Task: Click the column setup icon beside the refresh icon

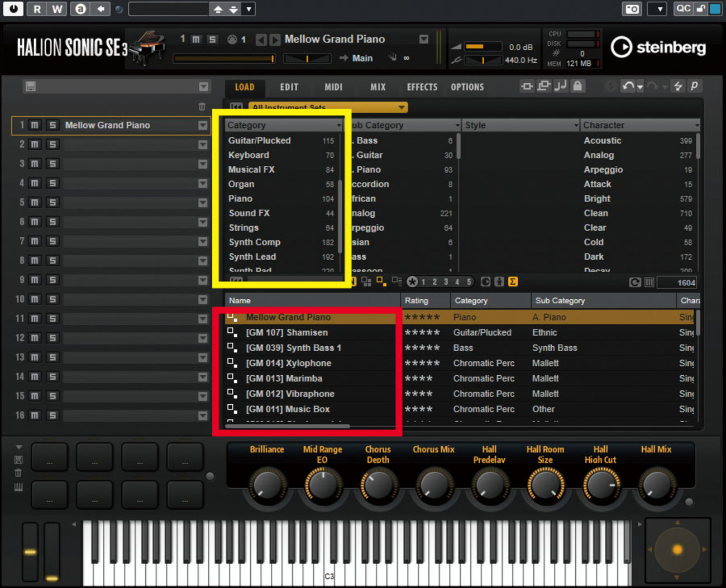Action: pos(649,283)
